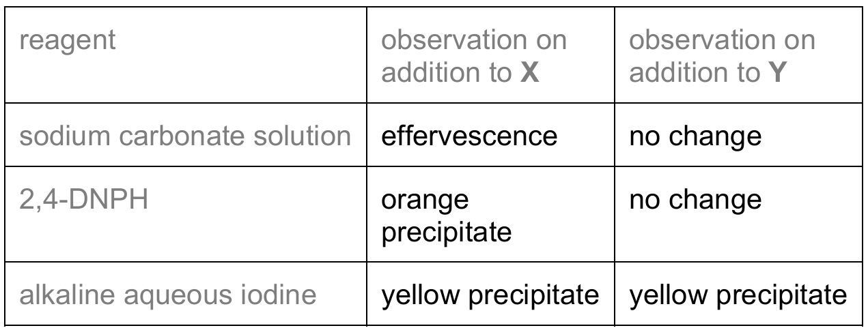868x328 pixels.
Task: Click the bold letter X in the header
Action: point(529,72)
